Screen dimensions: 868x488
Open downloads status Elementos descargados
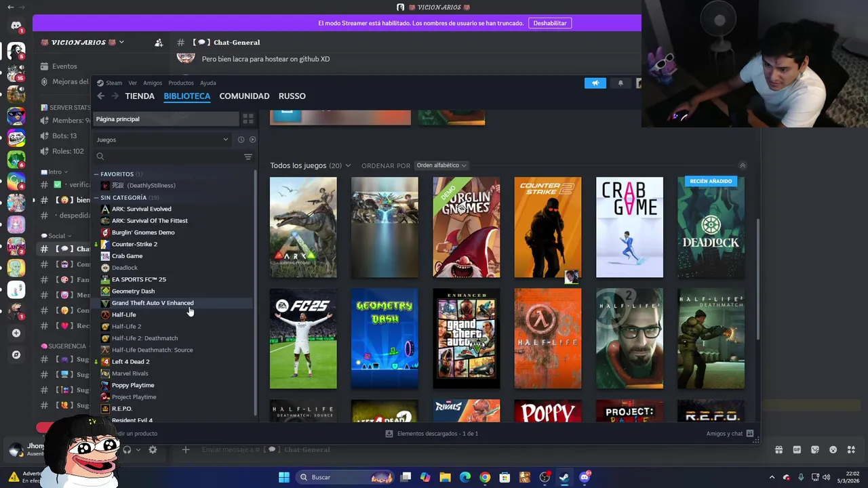432,434
